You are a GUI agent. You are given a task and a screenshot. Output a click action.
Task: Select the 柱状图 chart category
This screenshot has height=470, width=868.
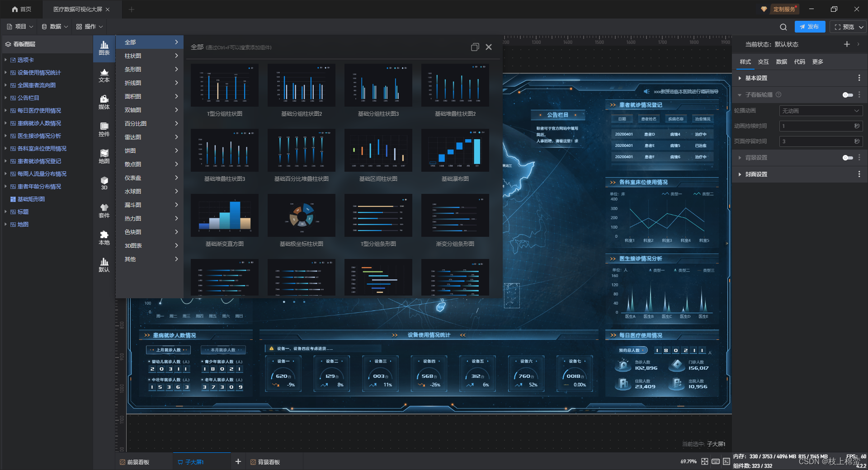tap(151, 56)
